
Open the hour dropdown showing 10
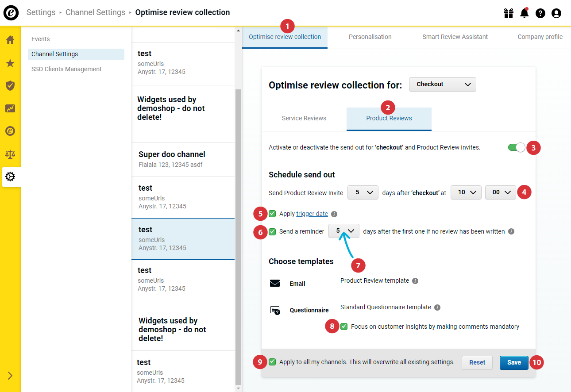pyautogui.click(x=466, y=192)
